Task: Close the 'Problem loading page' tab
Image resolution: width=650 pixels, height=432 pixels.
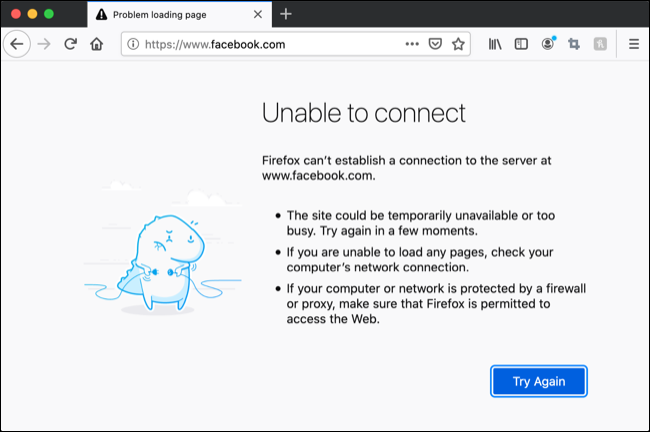Action: click(259, 15)
